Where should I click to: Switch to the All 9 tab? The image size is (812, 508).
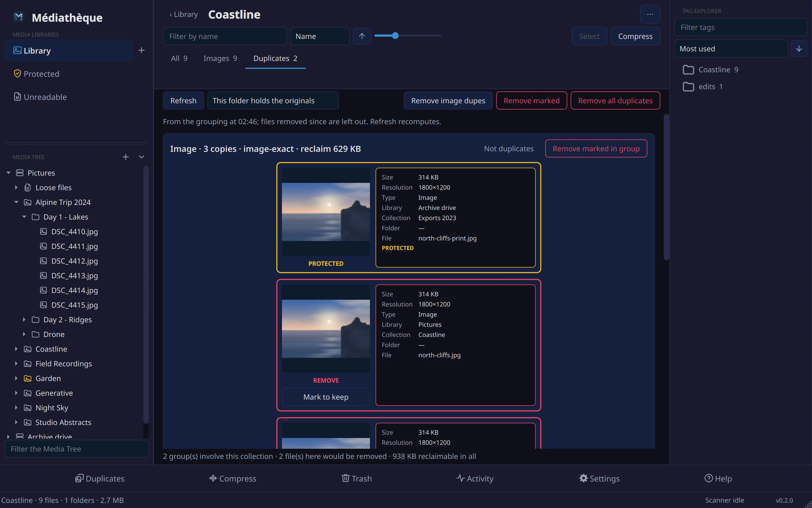click(179, 58)
